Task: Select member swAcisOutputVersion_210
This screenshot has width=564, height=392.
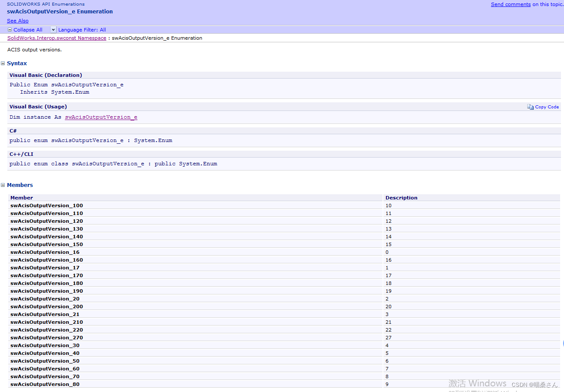Action: coord(47,322)
